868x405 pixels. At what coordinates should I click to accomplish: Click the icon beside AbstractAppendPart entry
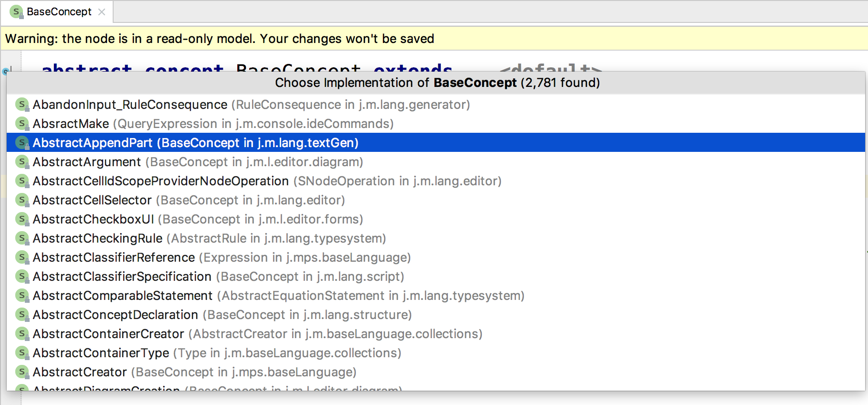[22, 143]
